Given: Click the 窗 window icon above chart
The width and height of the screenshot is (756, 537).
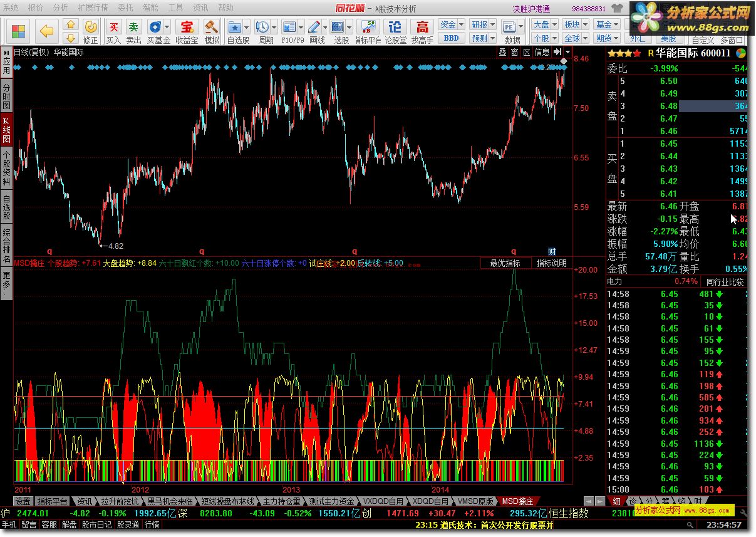Looking at the screenshot, I should click(x=514, y=52).
